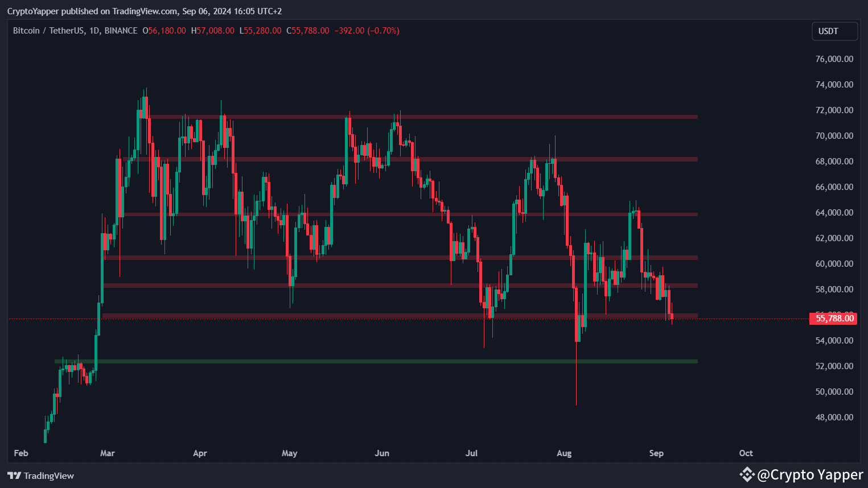Click the Binance diamond icon beside the watermark
The width and height of the screenshot is (868, 488).
tap(747, 474)
